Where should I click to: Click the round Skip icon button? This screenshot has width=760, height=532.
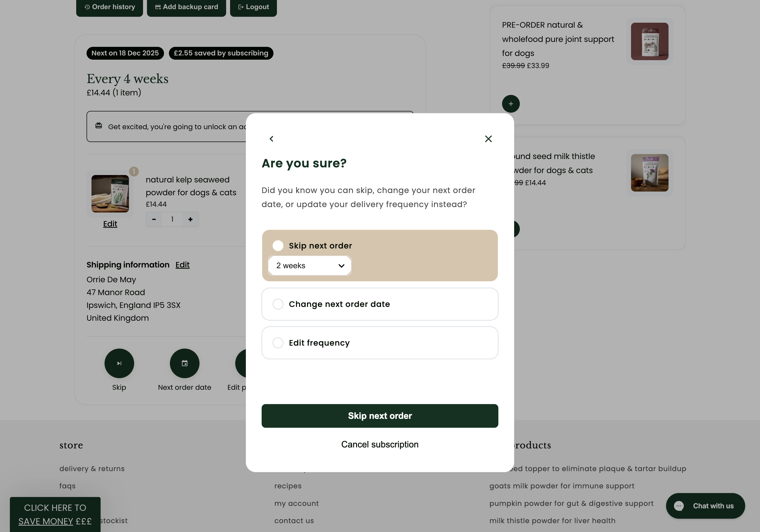[x=119, y=363]
